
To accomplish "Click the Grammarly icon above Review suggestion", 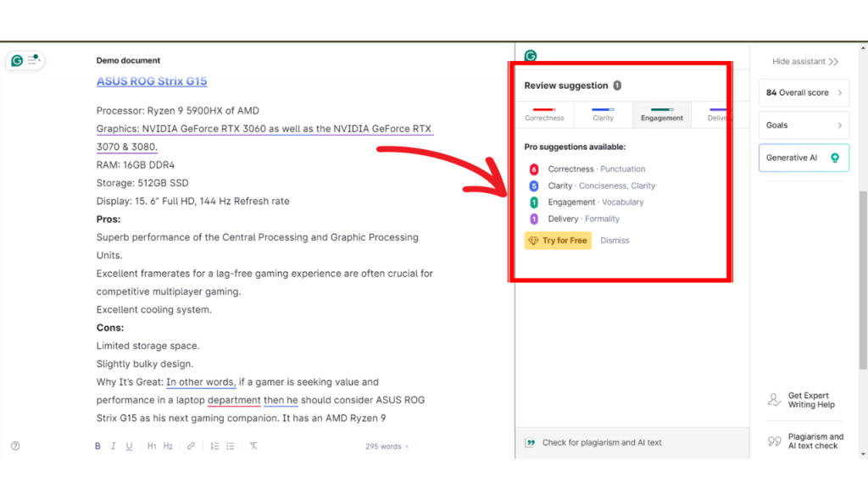I will (531, 55).
